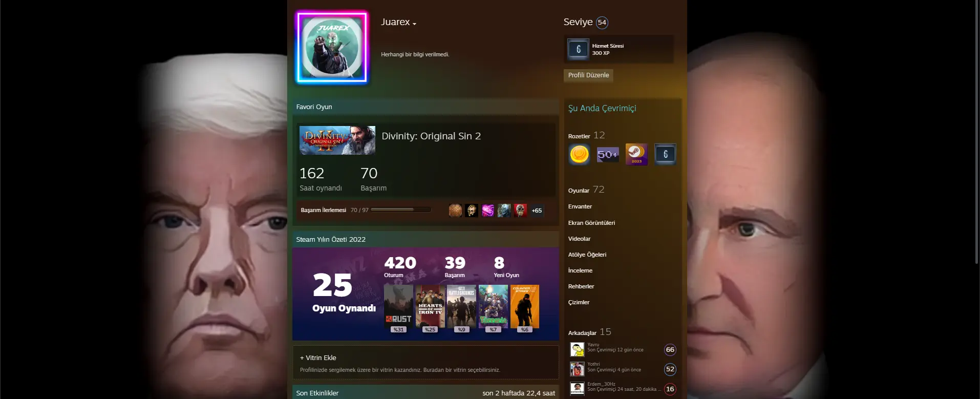Open the Hearts of Iron IV cover

click(x=430, y=306)
